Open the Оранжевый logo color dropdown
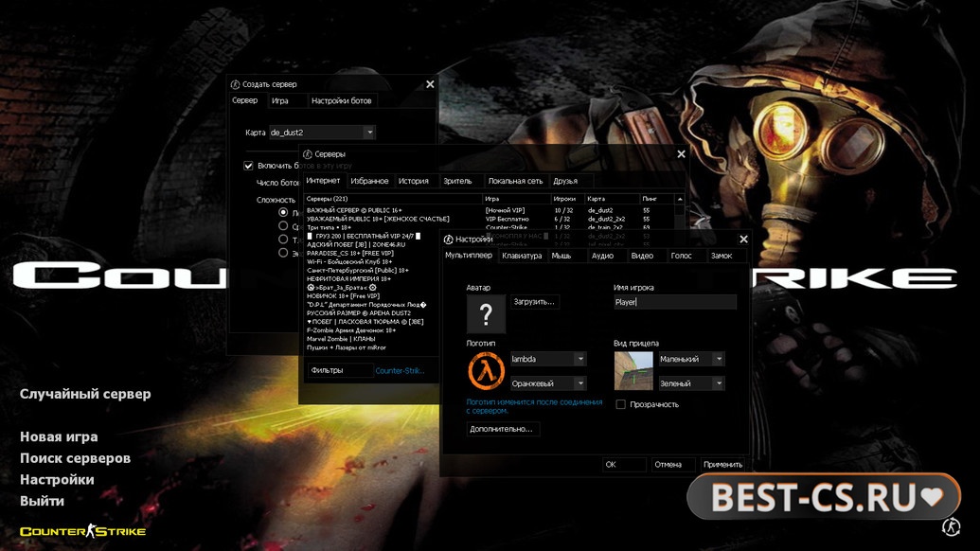980x551 pixels. pyautogui.click(x=548, y=382)
